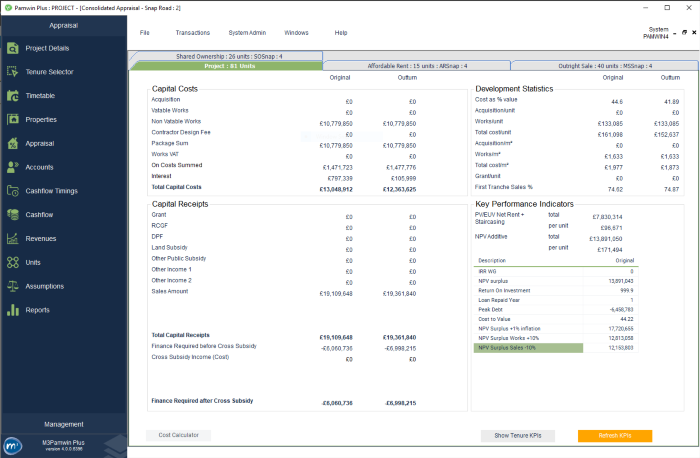The height and width of the screenshot is (458, 700).
Task: Click the Show Tenure KPIs button
Action: coord(516,436)
